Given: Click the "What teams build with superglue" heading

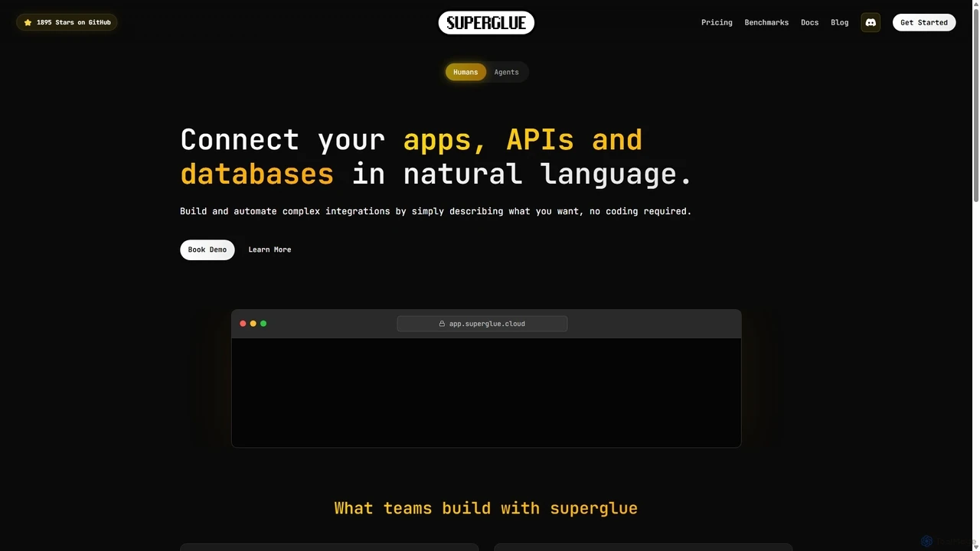Looking at the screenshot, I should tap(486, 508).
